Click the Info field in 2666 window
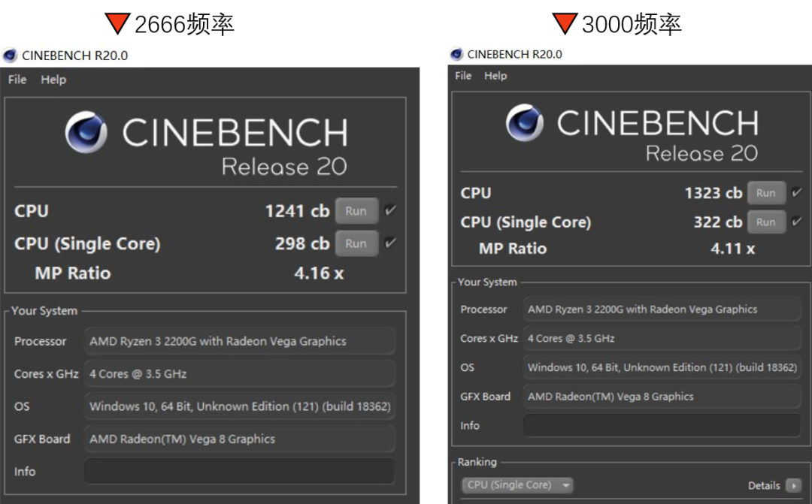This screenshot has height=504, width=812. coord(240,472)
